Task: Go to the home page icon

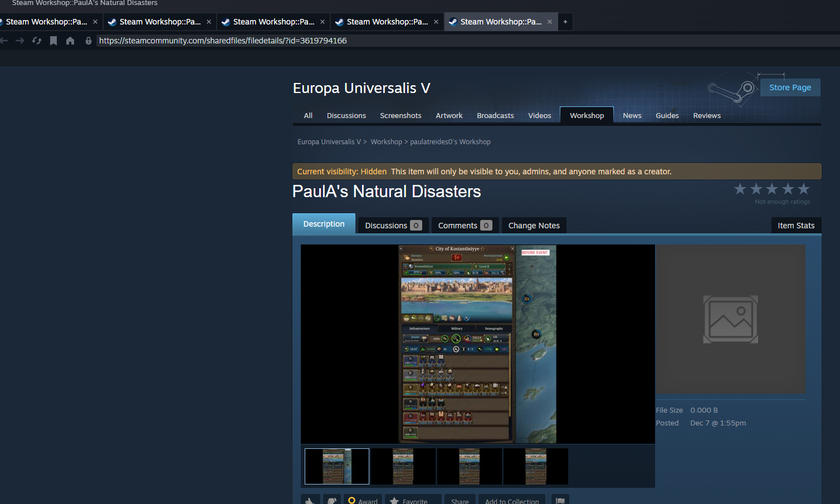Action: click(70, 41)
